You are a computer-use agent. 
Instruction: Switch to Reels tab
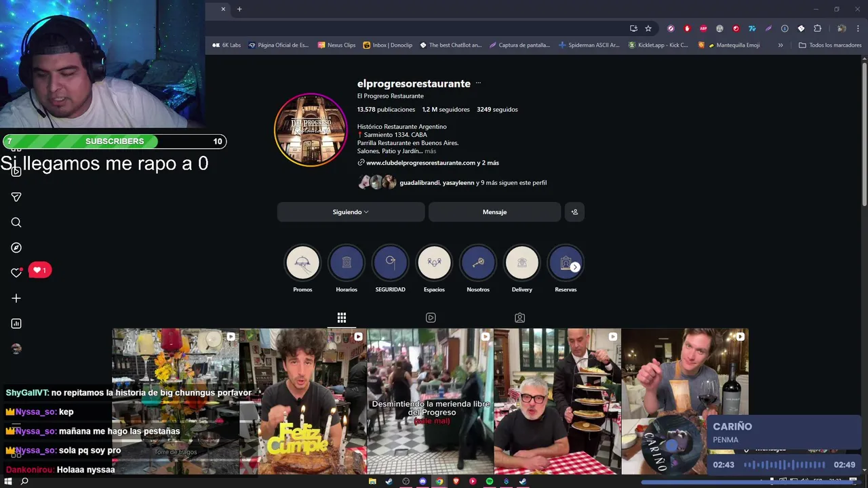[x=431, y=317]
